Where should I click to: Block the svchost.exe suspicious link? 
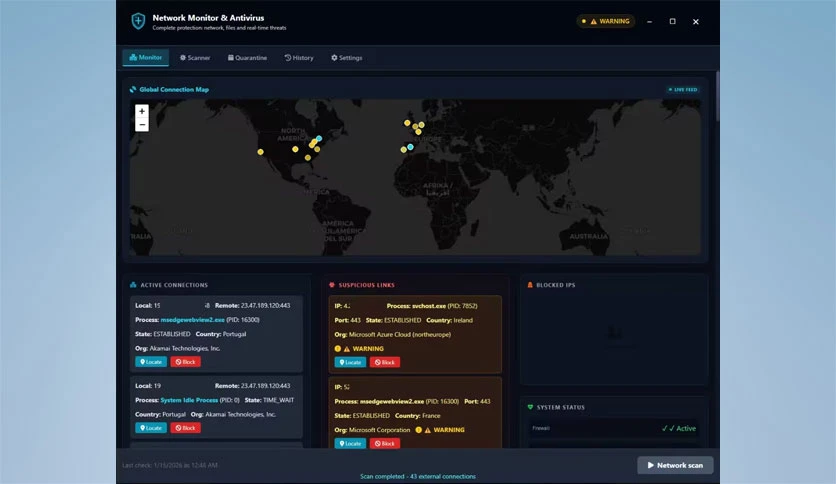(385, 362)
